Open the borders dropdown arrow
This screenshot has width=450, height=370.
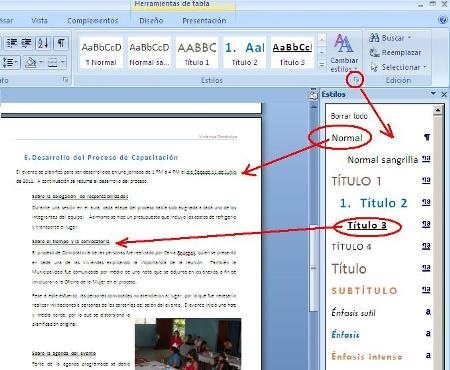pos(63,62)
